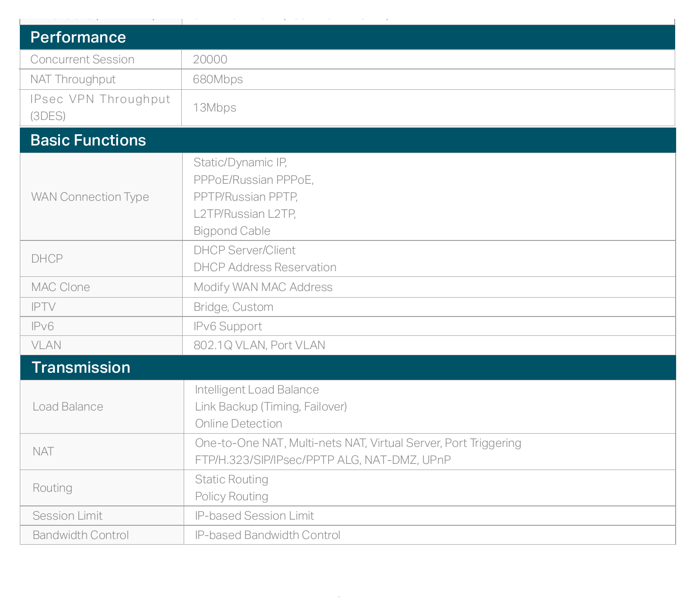Select the Policy Routing text

click(x=231, y=496)
